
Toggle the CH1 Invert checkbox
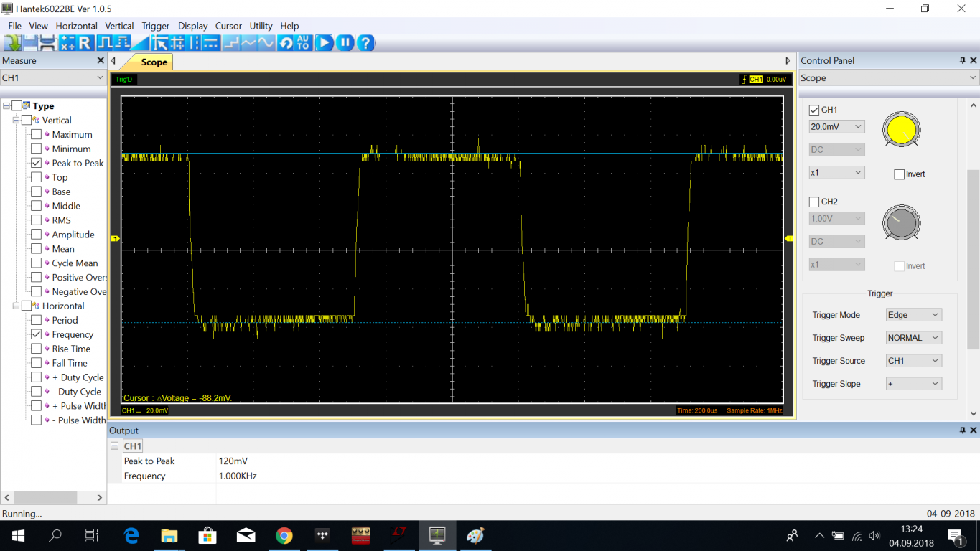[899, 174]
